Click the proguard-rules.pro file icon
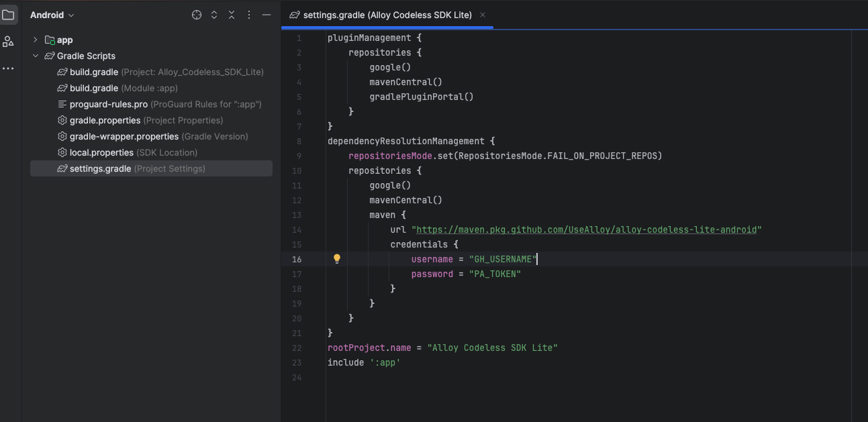 pyautogui.click(x=62, y=104)
